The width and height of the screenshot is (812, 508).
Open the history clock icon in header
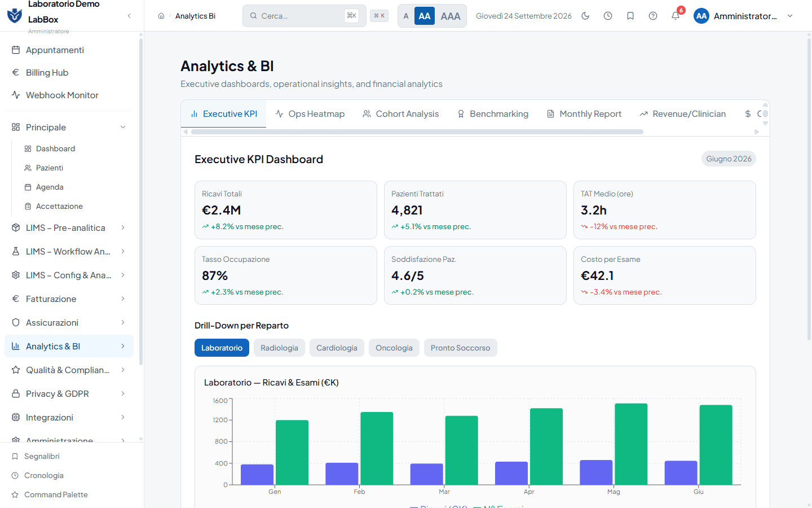click(x=608, y=16)
